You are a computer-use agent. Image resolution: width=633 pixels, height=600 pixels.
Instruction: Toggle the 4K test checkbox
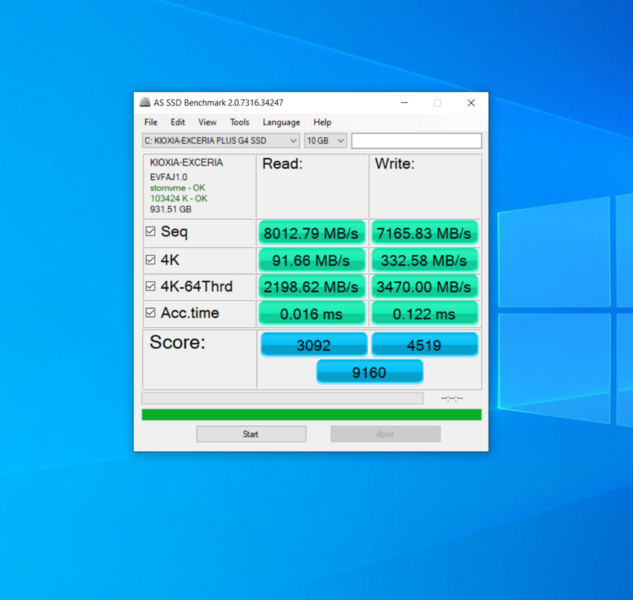[x=150, y=260]
